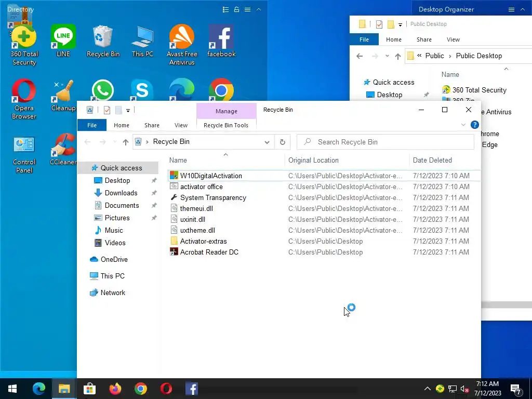Open Microsoft Edge desktop shortcut
The height and width of the screenshot is (399, 532).
click(x=181, y=90)
